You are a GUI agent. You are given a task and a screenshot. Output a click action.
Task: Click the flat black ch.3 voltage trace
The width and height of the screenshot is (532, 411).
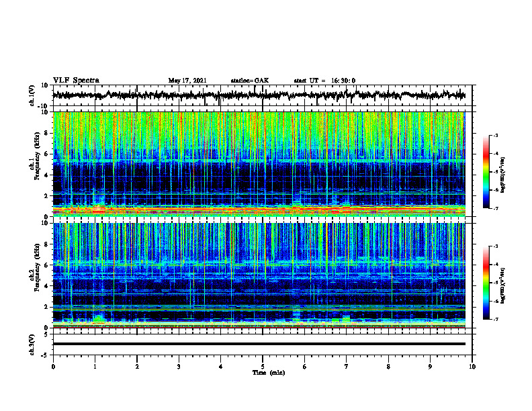coord(259,344)
